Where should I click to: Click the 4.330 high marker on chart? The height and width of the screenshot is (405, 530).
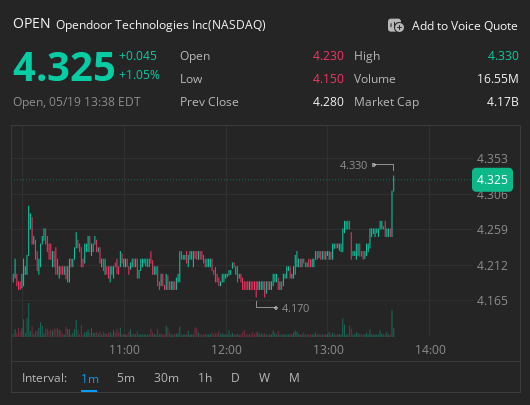(x=354, y=165)
